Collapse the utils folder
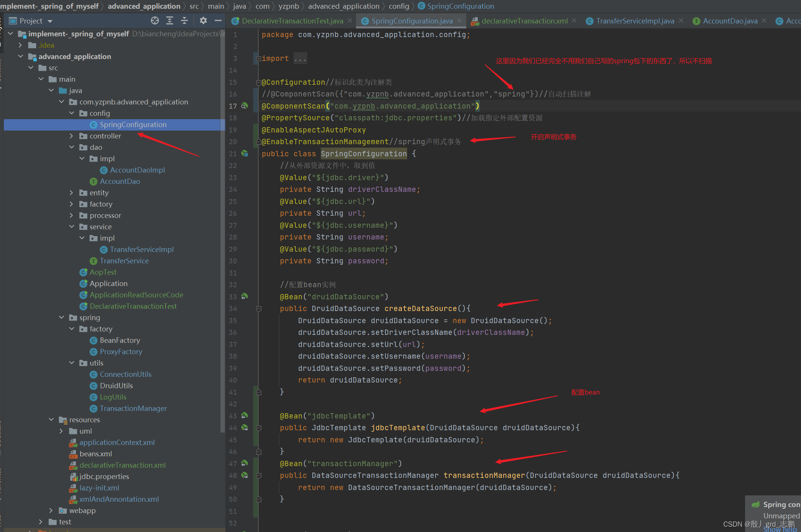This screenshot has width=801, height=532. (72, 363)
